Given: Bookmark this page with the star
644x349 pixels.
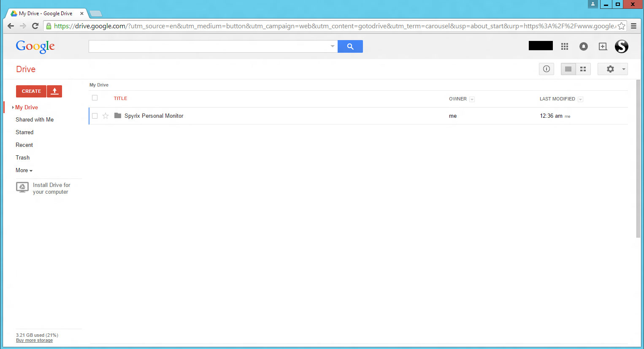Looking at the screenshot, I should click(621, 26).
